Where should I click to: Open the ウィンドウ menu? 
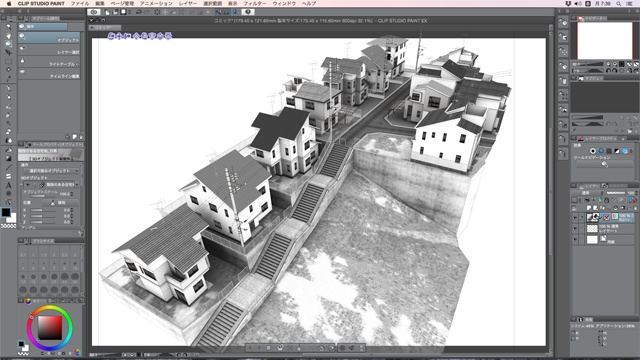point(284,3)
